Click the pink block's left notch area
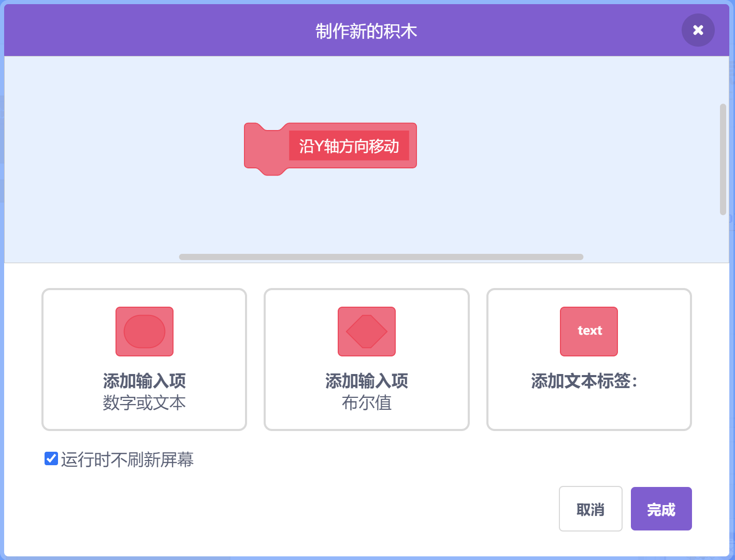This screenshot has width=735, height=560. coord(265,149)
